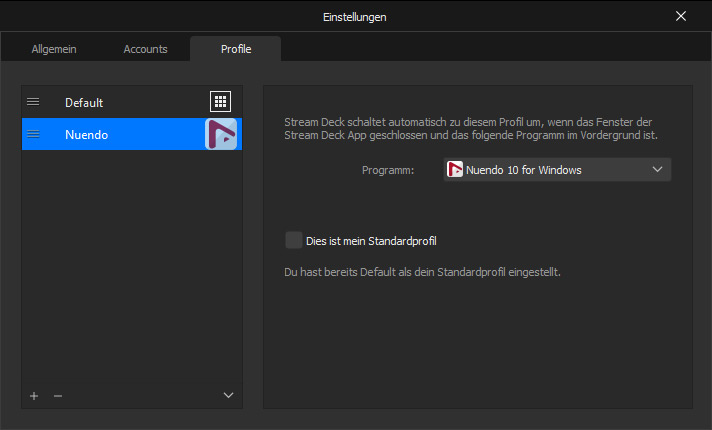Open the Default profile grid icon
The width and height of the screenshot is (712, 430).
[220, 102]
